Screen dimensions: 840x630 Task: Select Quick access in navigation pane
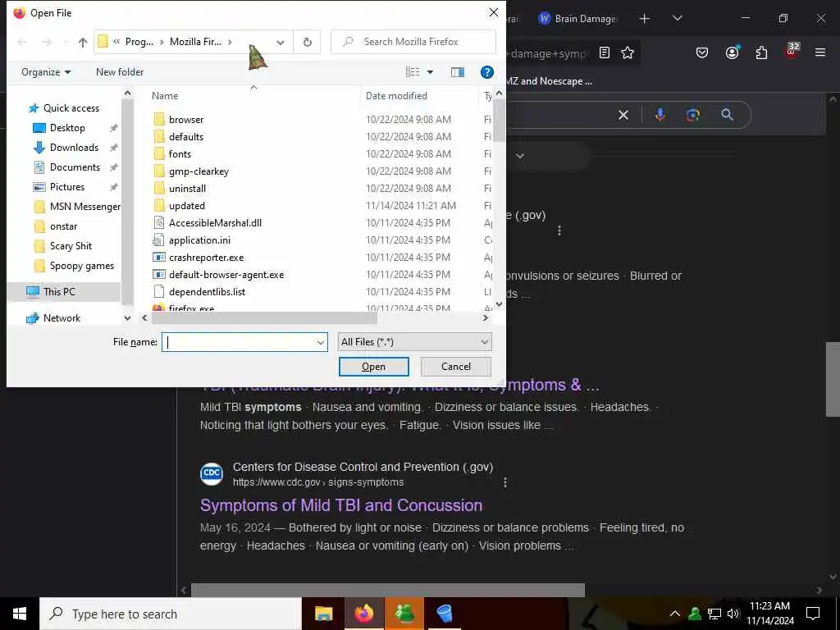tap(71, 108)
